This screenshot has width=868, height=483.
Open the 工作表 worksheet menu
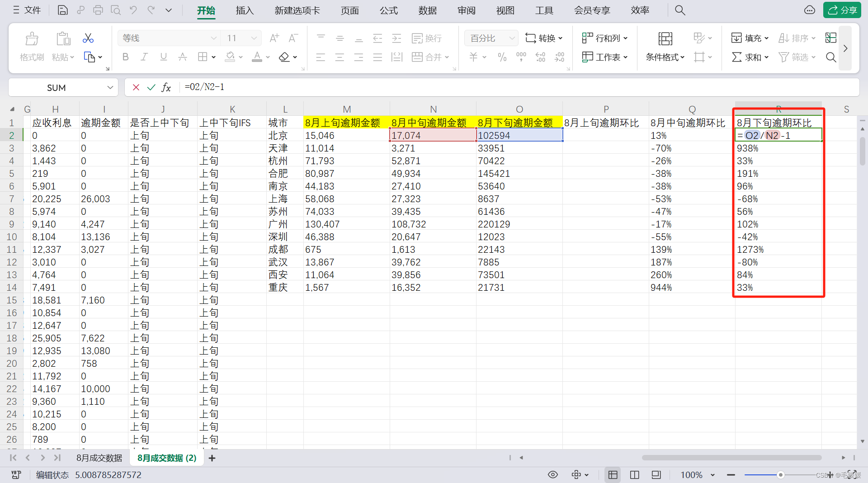(x=605, y=57)
